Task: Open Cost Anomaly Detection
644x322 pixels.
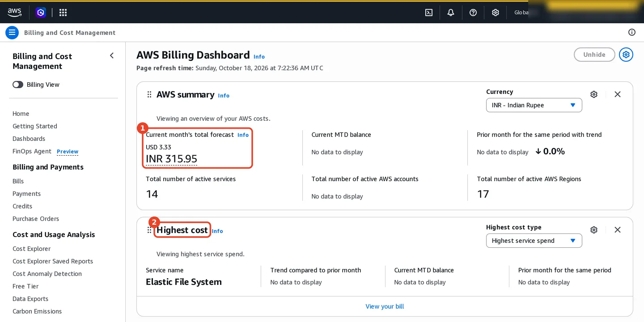Action: pos(47,274)
